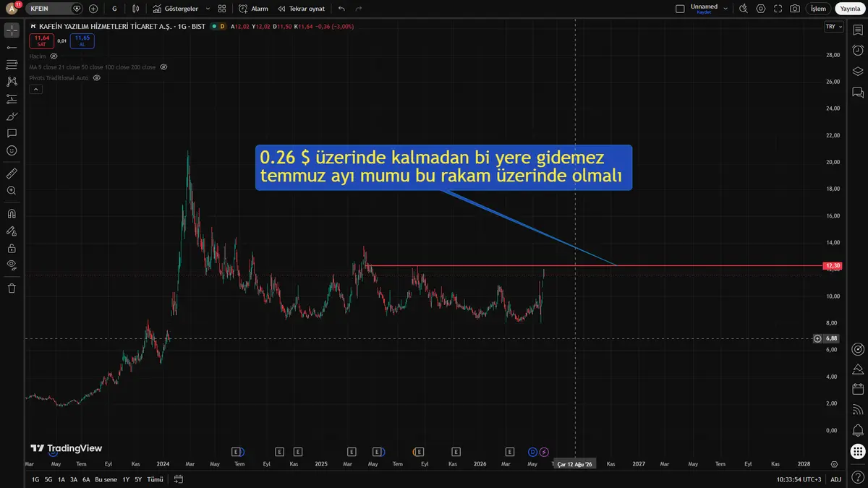Expand the Unnamed layout dropdown arrow
The width and height of the screenshot is (868, 488).
point(726,9)
